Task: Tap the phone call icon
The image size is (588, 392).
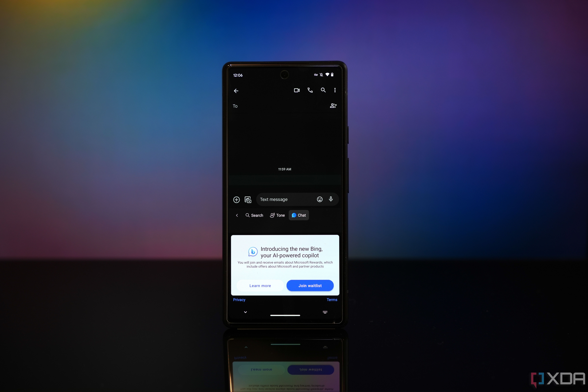Action: click(x=310, y=90)
